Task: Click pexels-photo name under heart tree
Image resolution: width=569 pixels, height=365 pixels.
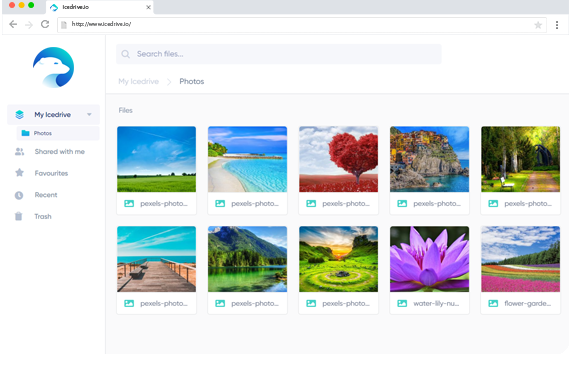Action: [346, 204]
